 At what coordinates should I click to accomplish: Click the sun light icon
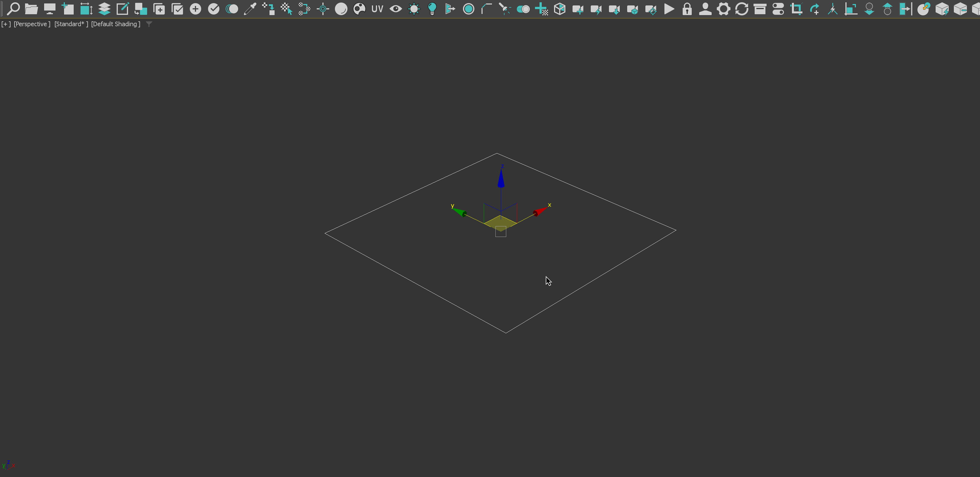coord(414,8)
